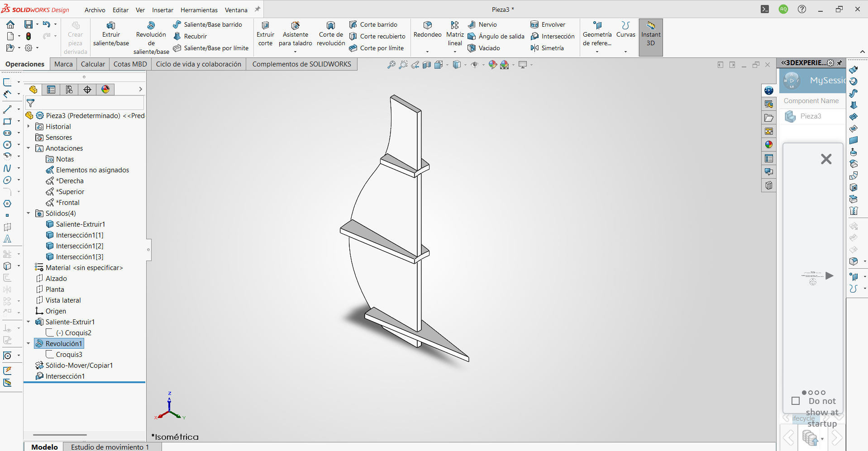The height and width of the screenshot is (451, 868).
Task: Select the Nervio rib tool
Action: pyautogui.click(x=482, y=24)
